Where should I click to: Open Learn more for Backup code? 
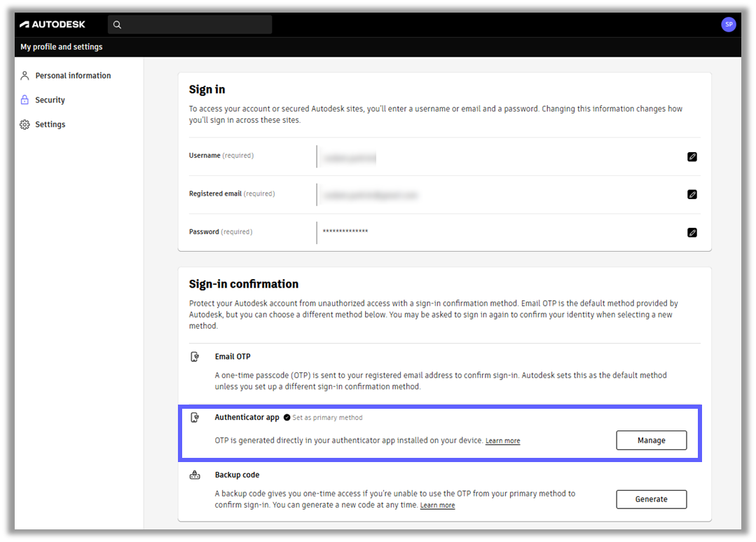[437, 506]
